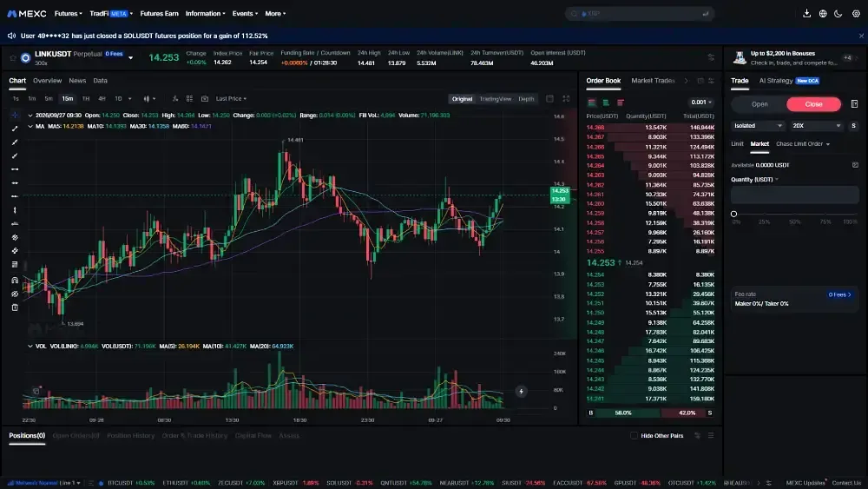
Task: Tick the Hide Other Pairs checkbox
Action: [x=635, y=436]
